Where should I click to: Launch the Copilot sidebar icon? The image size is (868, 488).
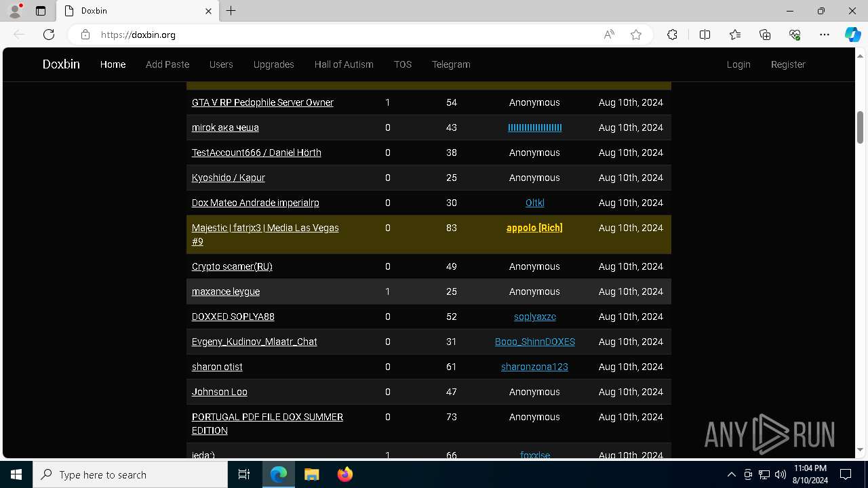[x=852, y=35]
